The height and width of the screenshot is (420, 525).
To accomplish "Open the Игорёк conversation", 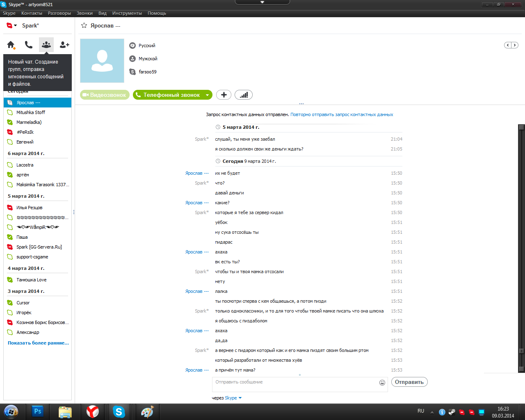I will tap(37, 313).
